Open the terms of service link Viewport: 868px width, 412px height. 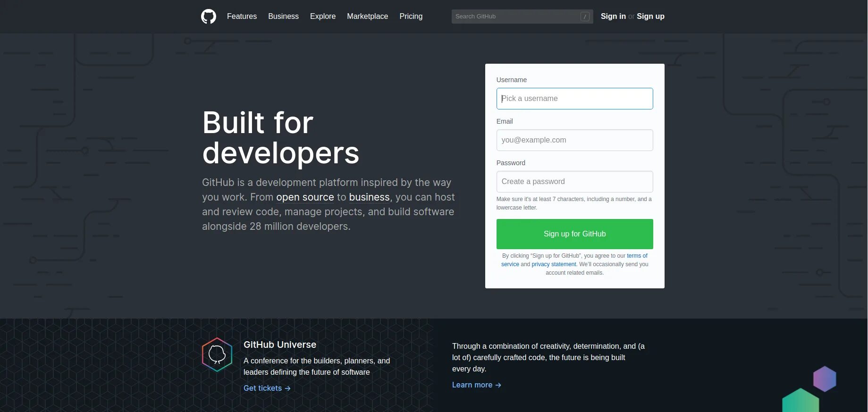[637, 256]
